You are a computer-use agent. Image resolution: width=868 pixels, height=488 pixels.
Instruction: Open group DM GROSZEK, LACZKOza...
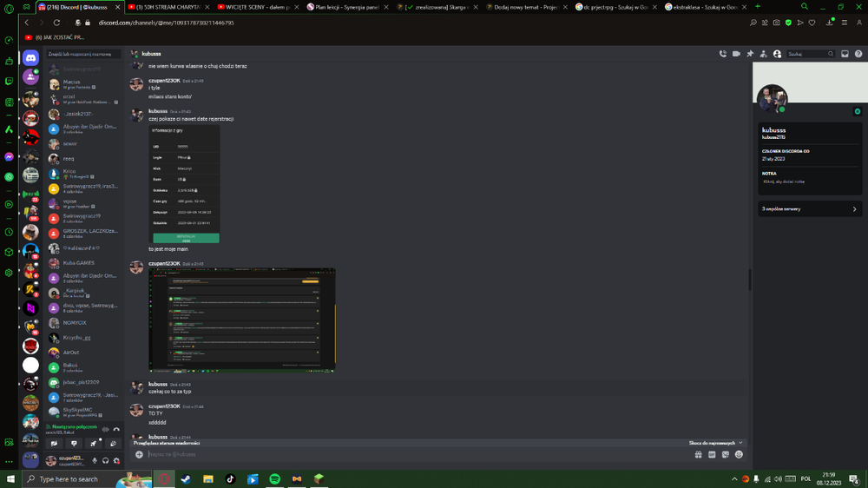click(84, 234)
